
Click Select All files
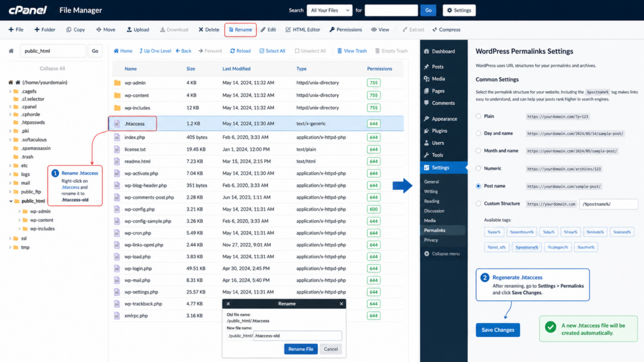(272, 51)
